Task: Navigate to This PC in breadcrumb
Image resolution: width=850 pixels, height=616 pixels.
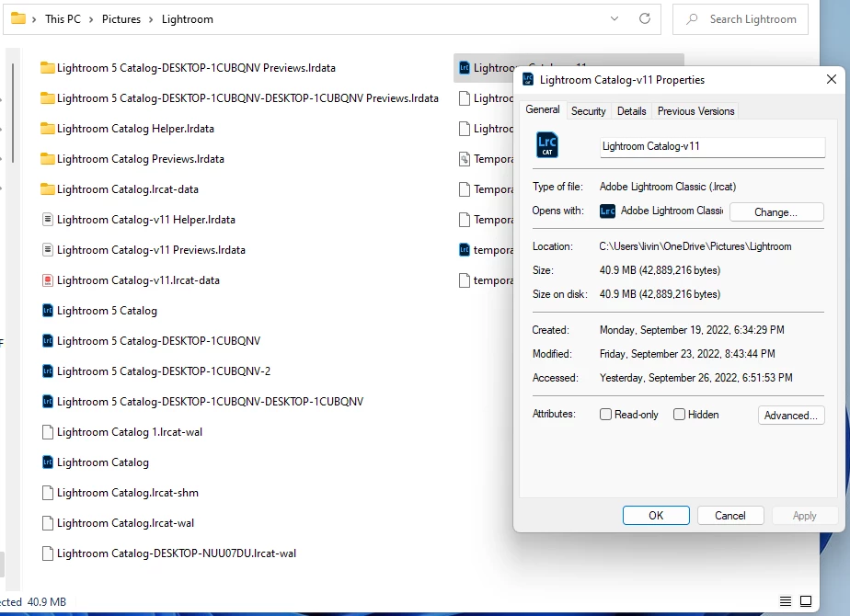Action: click(63, 19)
